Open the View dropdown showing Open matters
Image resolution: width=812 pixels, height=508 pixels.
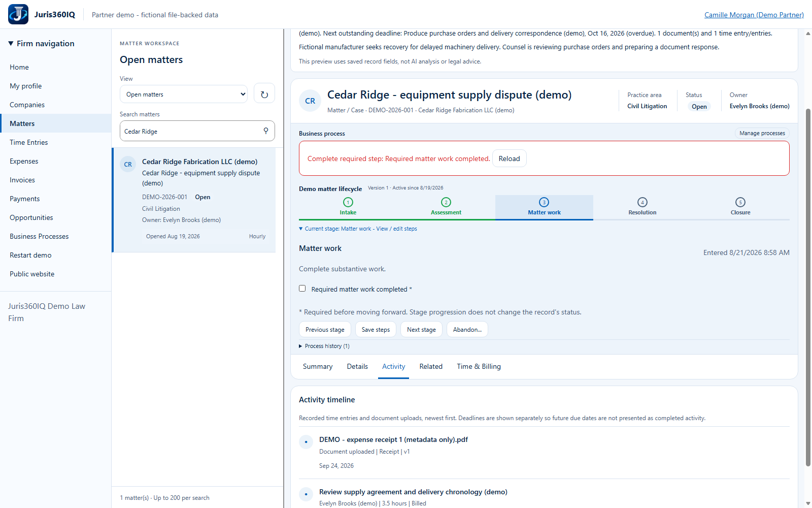pyautogui.click(x=184, y=94)
